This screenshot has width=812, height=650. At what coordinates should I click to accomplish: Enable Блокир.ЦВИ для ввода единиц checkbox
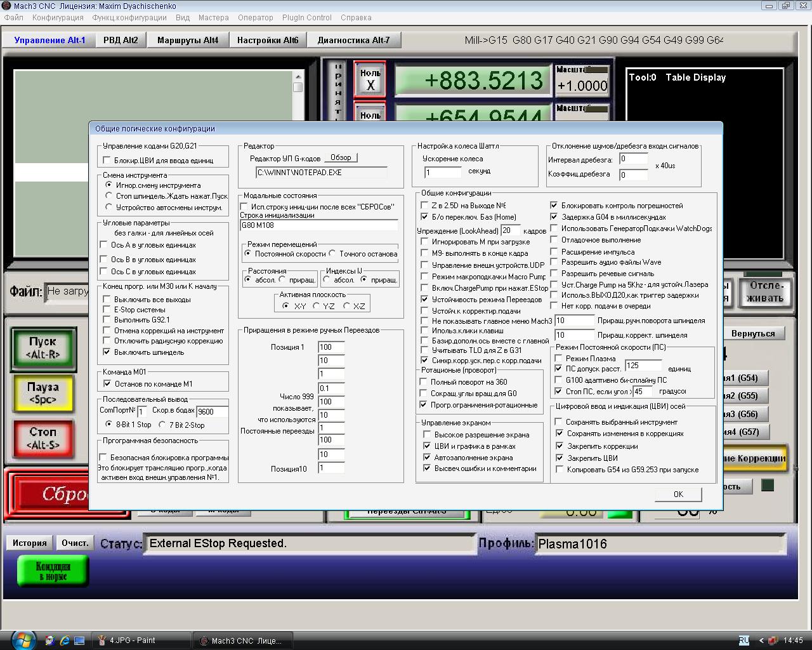click(107, 161)
